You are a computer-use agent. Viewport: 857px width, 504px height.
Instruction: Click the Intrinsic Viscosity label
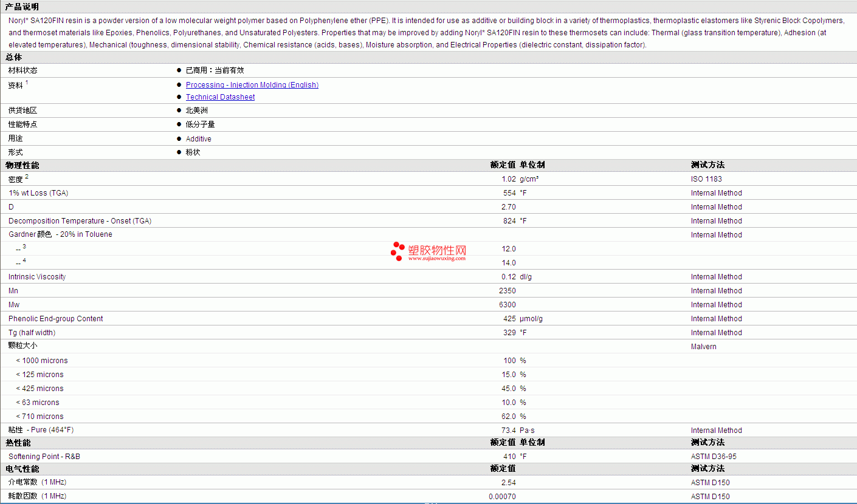(x=37, y=277)
